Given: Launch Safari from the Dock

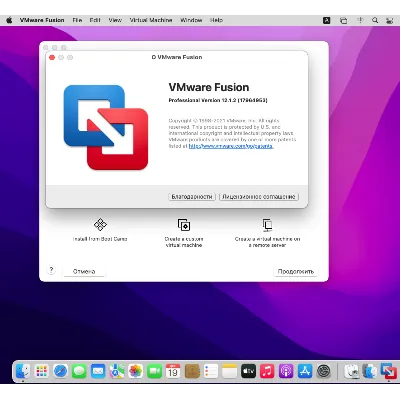Looking at the screenshot, I should click(60, 371).
